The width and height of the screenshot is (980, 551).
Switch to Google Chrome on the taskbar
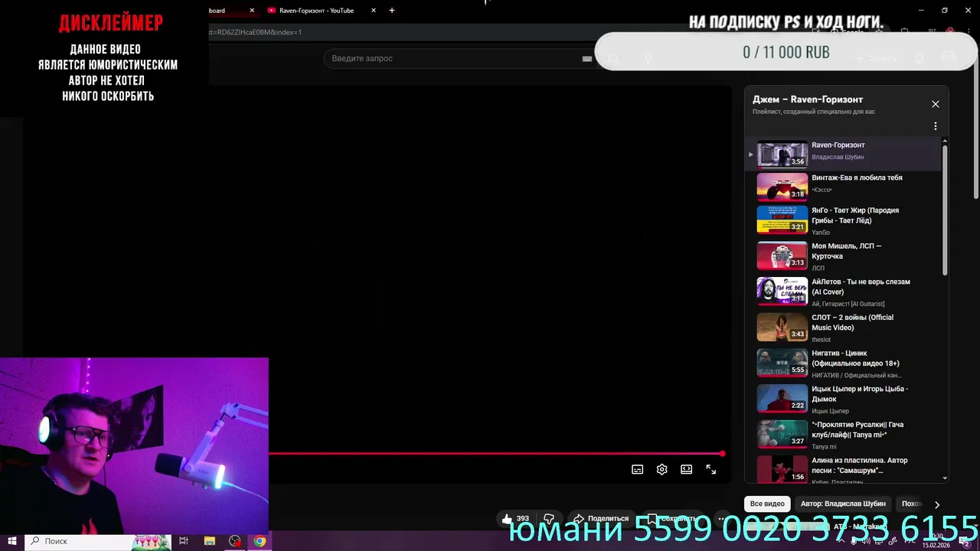[260, 541]
